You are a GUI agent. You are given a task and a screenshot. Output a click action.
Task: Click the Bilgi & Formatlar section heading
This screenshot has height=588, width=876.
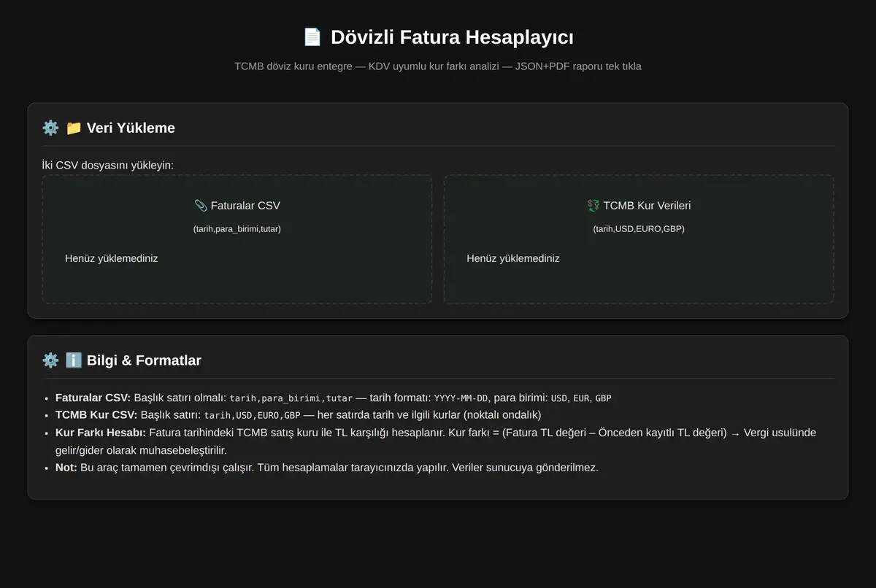tap(144, 360)
